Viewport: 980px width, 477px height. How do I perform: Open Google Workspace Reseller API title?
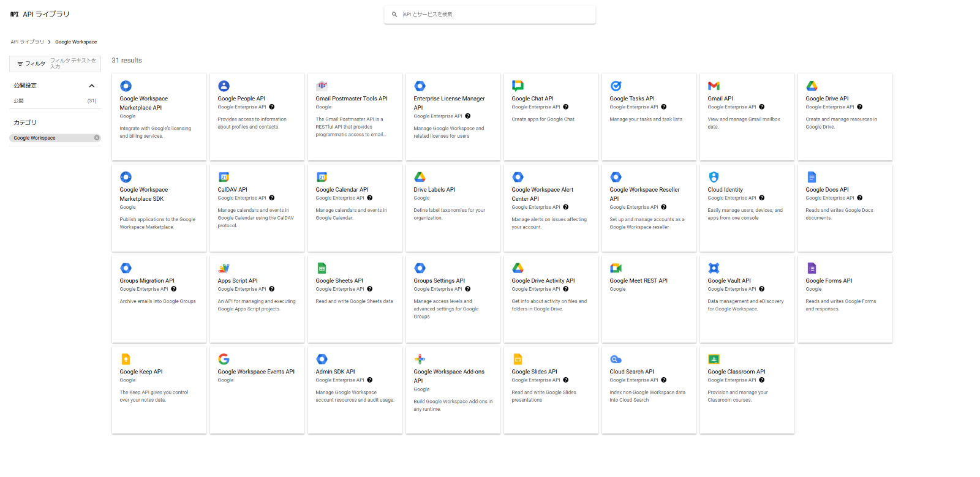(644, 194)
